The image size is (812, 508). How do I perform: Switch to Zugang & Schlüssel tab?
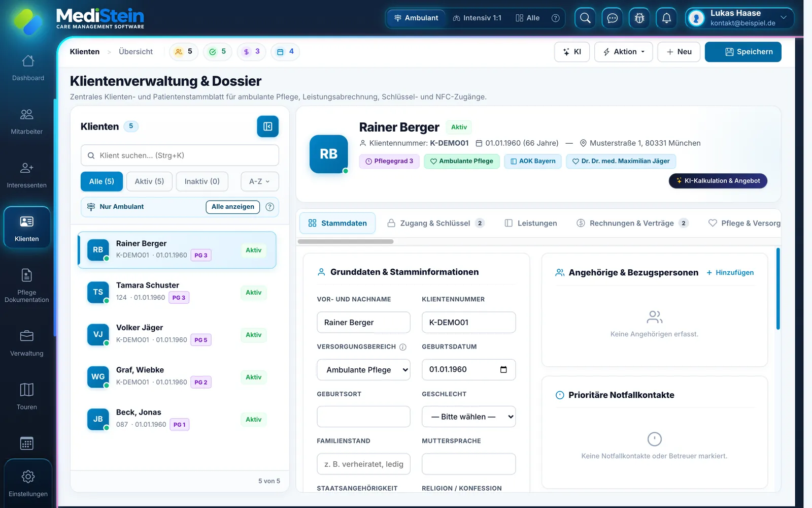(x=435, y=223)
